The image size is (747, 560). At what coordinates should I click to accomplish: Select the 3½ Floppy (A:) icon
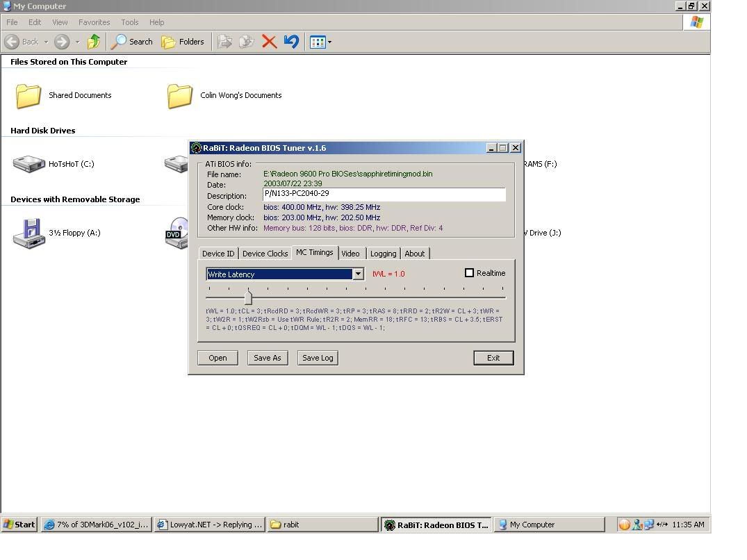tap(28, 233)
